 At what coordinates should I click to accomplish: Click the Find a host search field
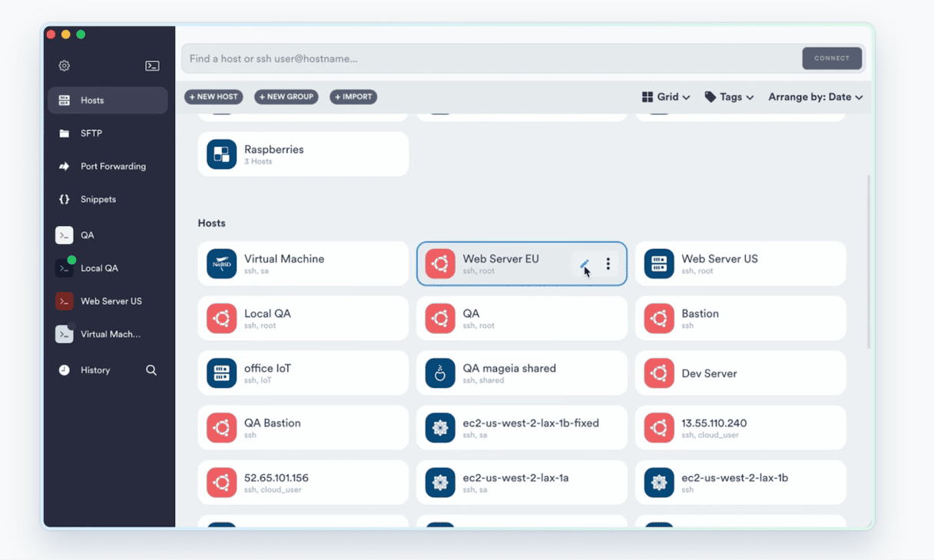pyautogui.click(x=492, y=58)
